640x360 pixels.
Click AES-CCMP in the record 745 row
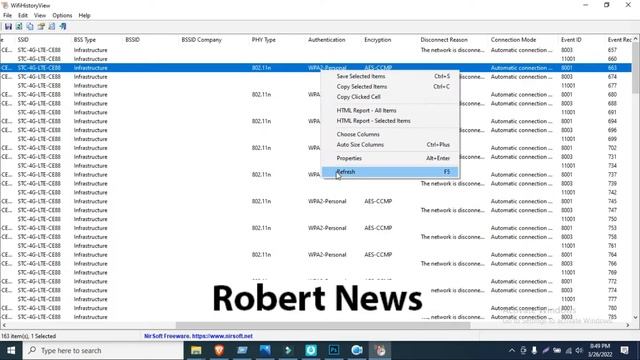point(378,201)
